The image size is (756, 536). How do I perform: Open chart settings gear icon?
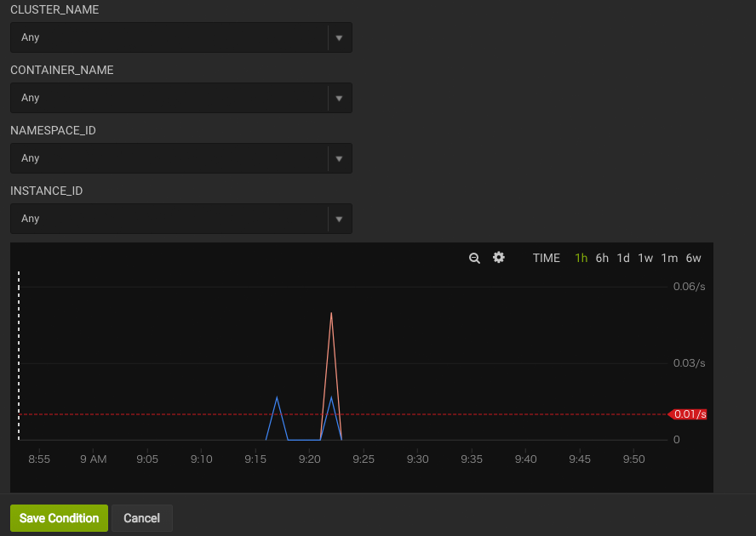tap(499, 258)
